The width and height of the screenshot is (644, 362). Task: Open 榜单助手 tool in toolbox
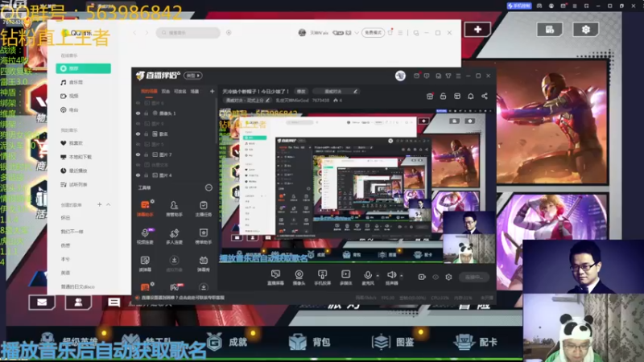[x=204, y=236]
